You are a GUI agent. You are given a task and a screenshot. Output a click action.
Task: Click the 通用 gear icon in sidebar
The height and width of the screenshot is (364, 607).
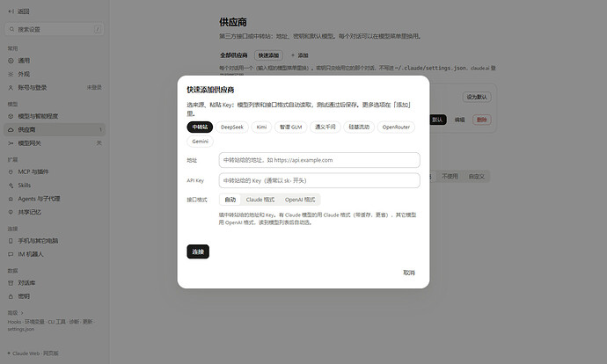coord(11,61)
